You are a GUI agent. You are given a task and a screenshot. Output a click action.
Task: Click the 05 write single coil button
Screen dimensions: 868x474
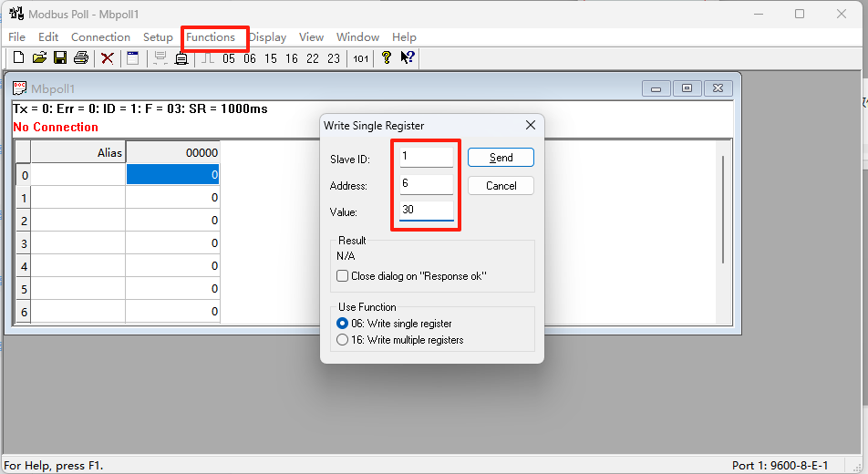click(x=229, y=58)
